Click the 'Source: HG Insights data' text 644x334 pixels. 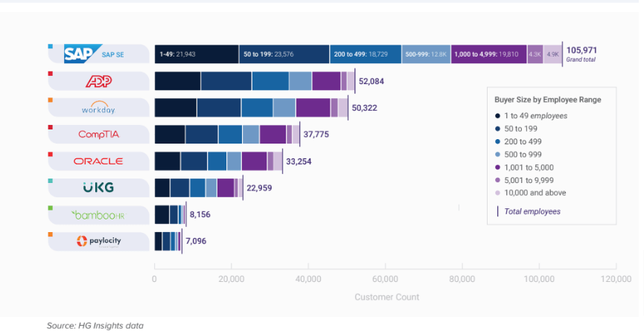click(x=95, y=326)
